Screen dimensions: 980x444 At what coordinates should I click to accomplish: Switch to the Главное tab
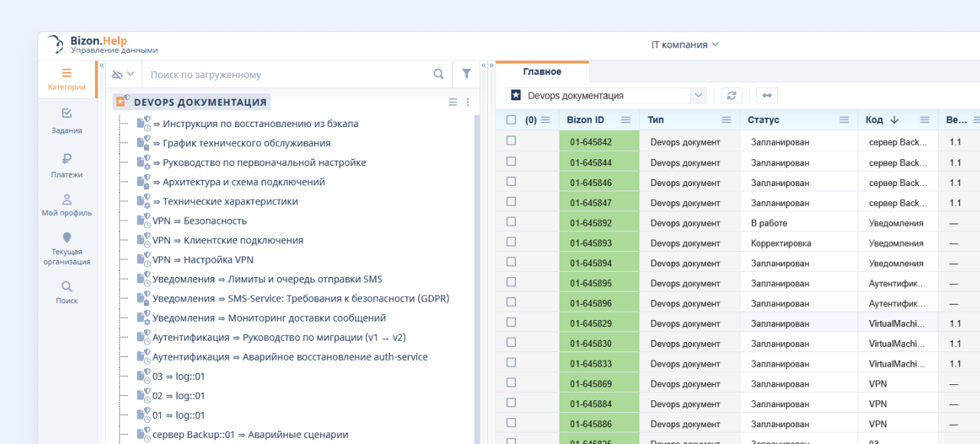pos(542,72)
